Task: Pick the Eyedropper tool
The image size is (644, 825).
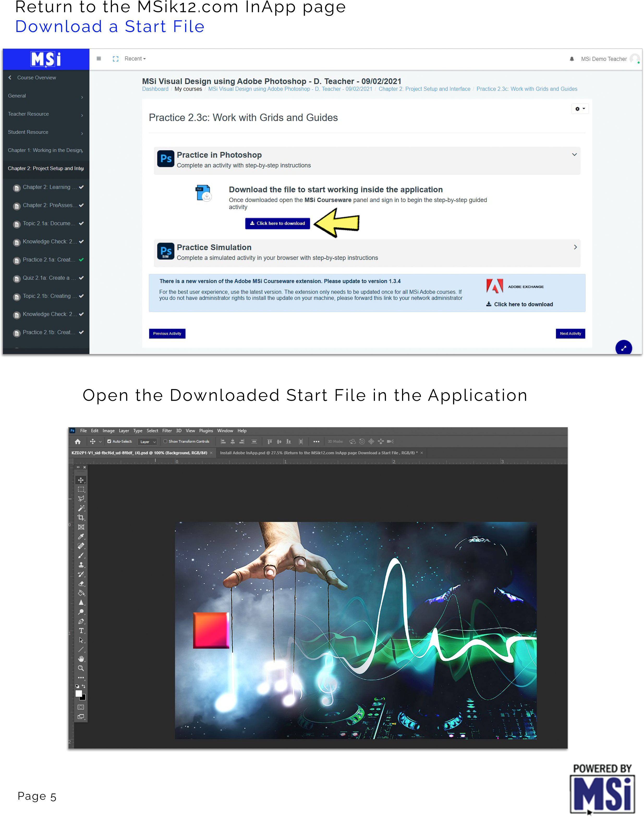Action: pos(81,536)
